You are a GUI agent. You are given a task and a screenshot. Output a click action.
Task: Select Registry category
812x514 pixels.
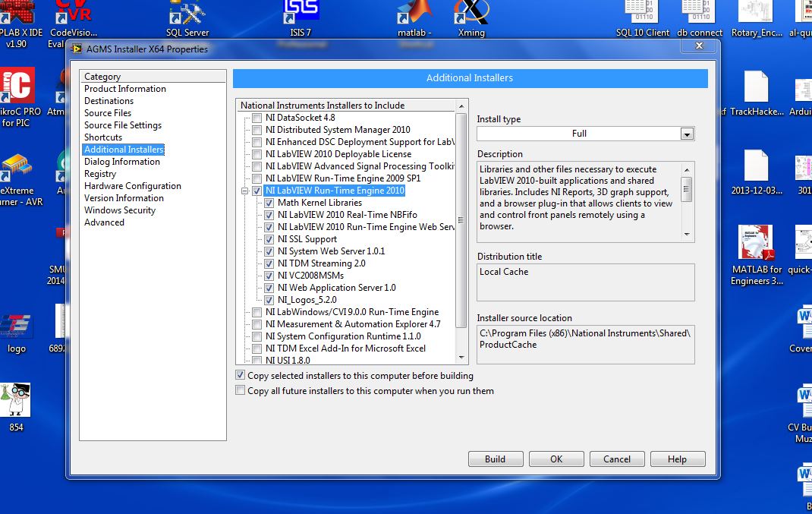pyautogui.click(x=100, y=174)
